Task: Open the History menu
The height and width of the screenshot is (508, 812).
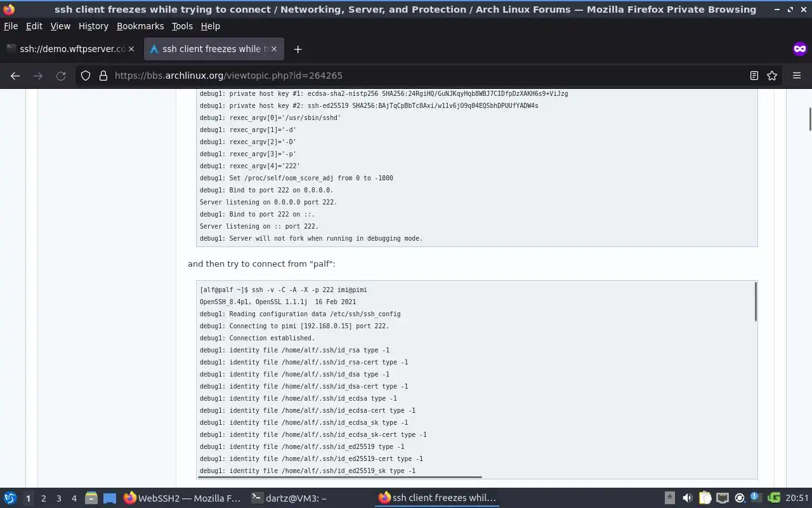Action: pos(93,26)
